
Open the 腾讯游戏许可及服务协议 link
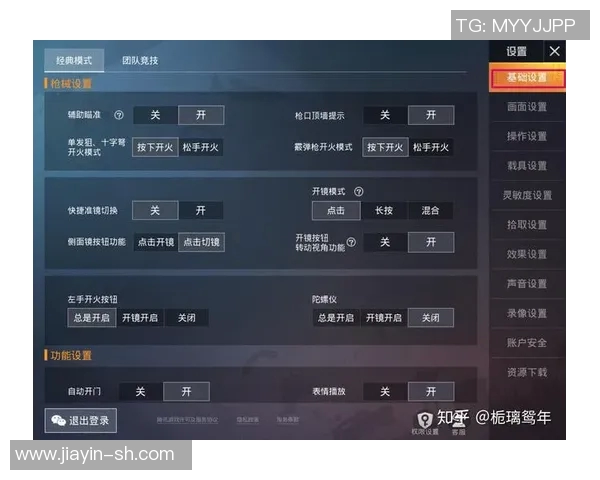click(x=188, y=420)
